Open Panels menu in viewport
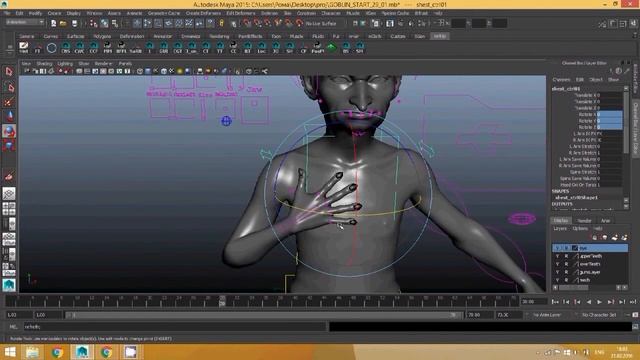 (125, 64)
